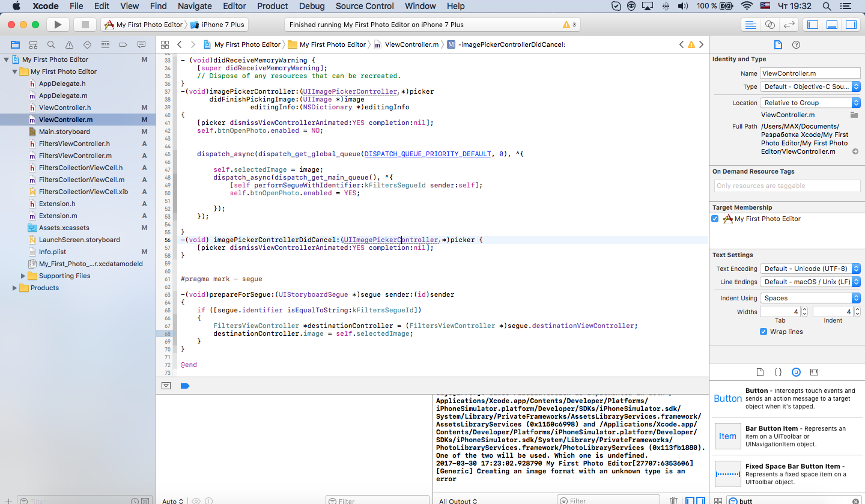Expand the Supporting Files group
Screen dimensions: 865x504
(x=23, y=276)
